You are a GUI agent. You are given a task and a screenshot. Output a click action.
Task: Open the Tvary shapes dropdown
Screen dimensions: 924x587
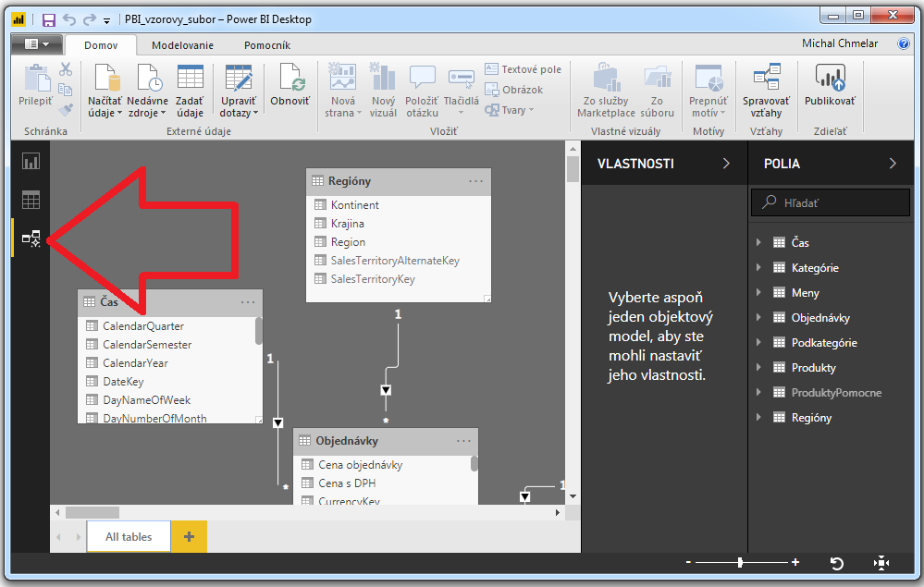(x=510, y=110)
